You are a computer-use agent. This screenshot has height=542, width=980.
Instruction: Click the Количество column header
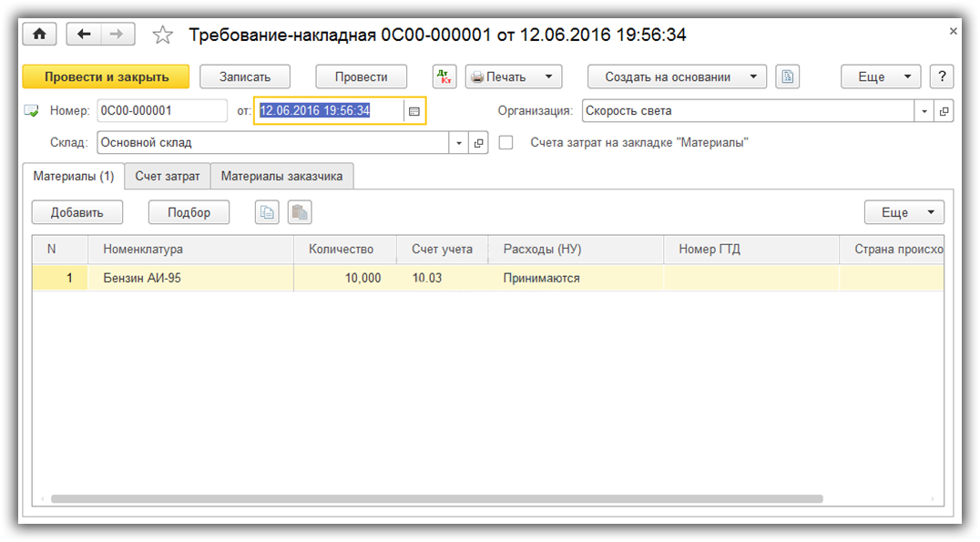[345, 250]
